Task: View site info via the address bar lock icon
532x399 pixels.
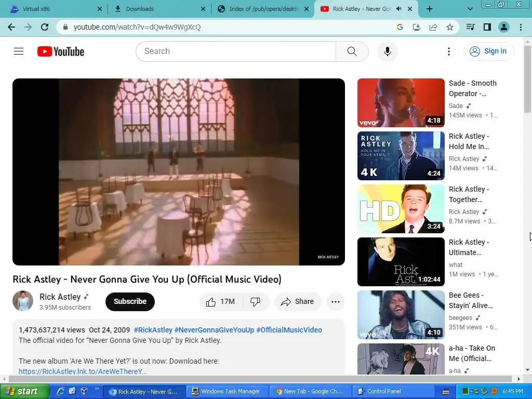Action: pos(66,27)
